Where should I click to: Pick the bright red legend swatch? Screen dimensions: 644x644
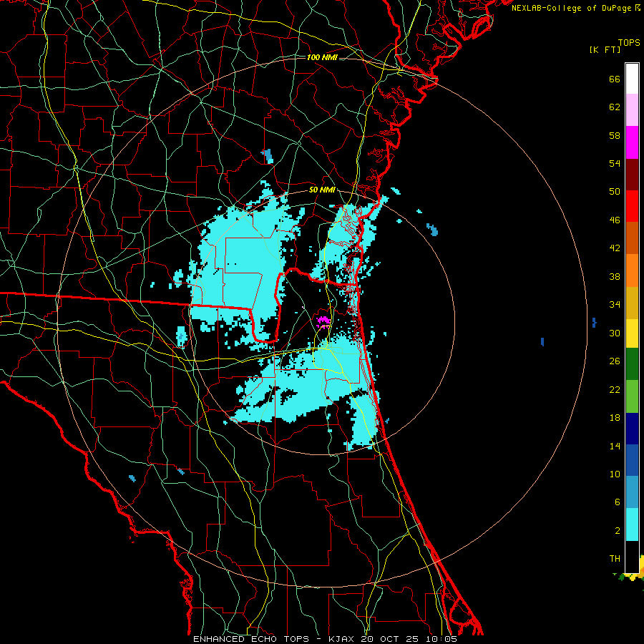pos(632,206)
